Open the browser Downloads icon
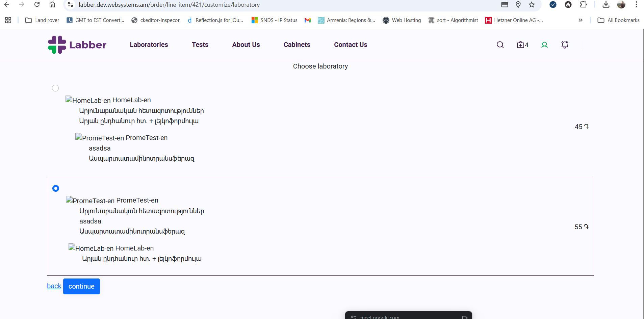This screenshot has height=319, width=644. coord(606,5)
